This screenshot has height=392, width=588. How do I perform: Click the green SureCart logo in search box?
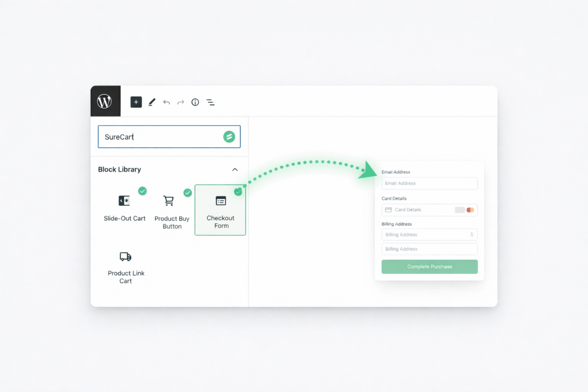pos(229,137)
